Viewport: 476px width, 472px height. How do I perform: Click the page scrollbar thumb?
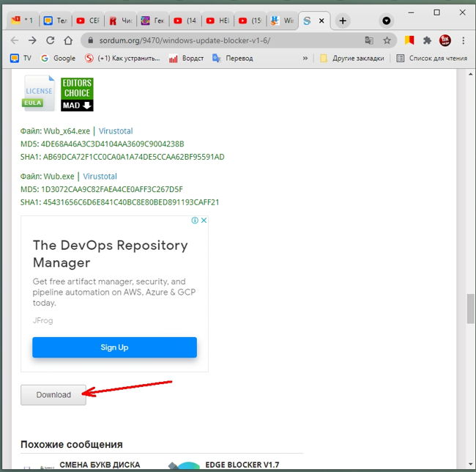[470, 309]
